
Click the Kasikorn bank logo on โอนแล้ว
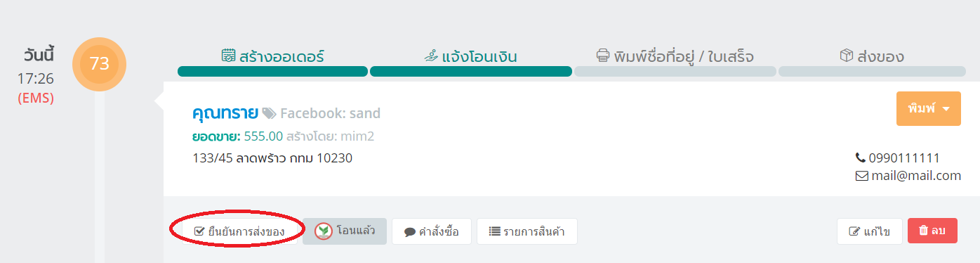[x=324, y=231]
